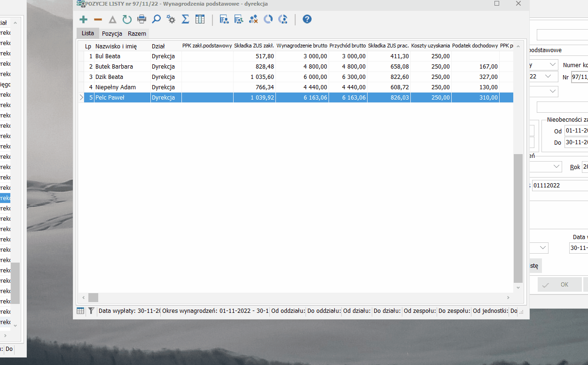Click the Sigma sum icon
The height and width of the screenshot is (365, 588).
coord(185,19)
